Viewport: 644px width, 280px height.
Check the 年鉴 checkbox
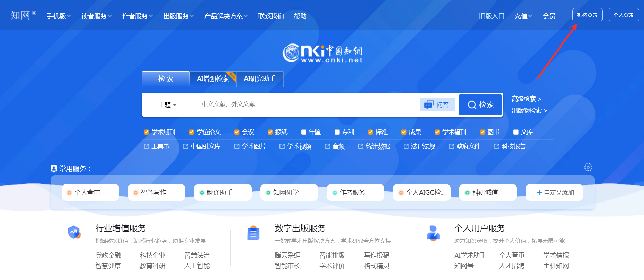(x=304, y=132)
